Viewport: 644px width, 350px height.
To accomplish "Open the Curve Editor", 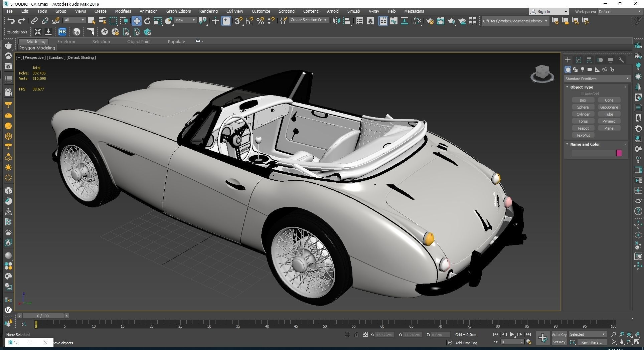I will point(393,21).
